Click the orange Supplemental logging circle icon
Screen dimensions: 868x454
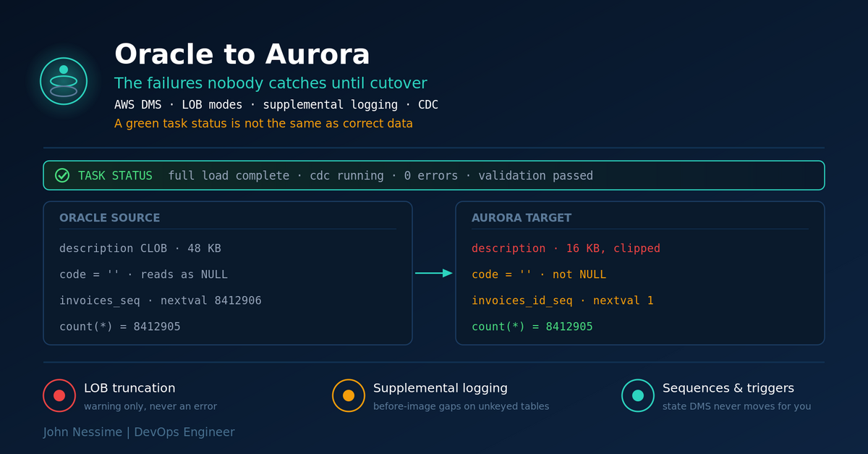tap(349, 395)
